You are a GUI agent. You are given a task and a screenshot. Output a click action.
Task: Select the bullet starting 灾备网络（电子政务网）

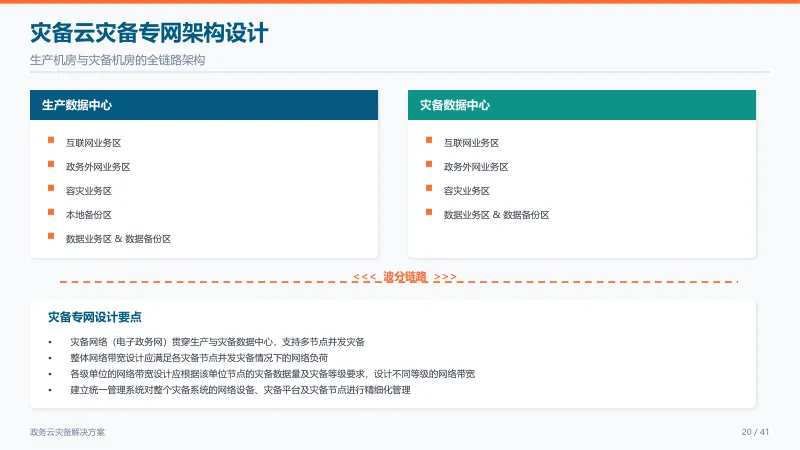point(217,342)
